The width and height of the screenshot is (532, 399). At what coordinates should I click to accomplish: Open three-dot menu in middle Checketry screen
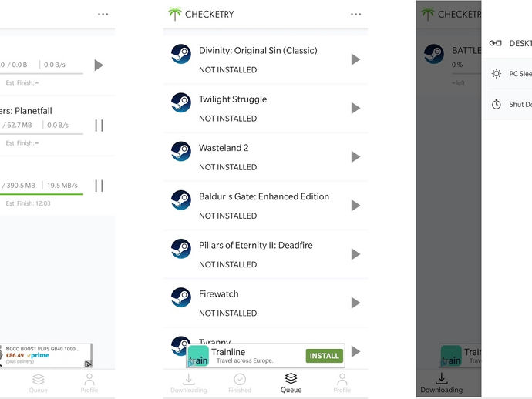pyautogui.click(x=355, y=14)
